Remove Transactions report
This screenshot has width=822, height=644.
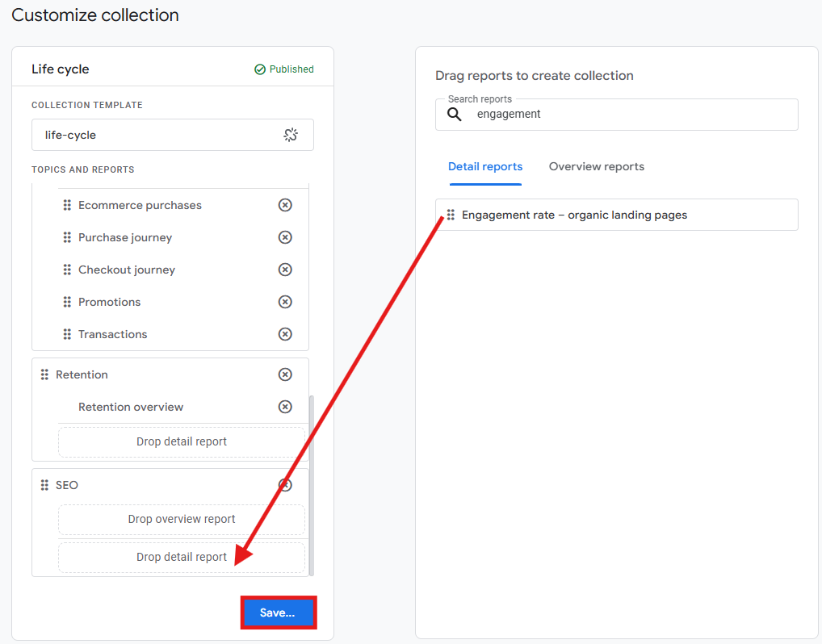pos(285,334)
